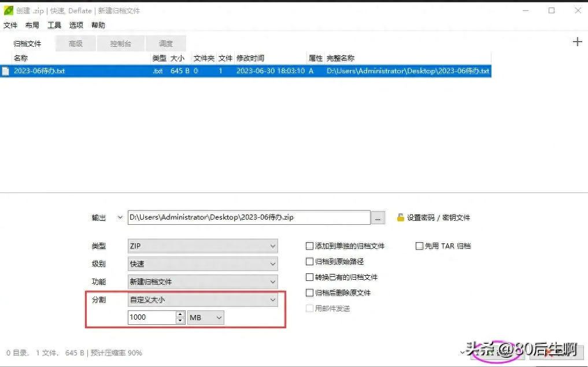Click the PeaZip app icon in title bar
Screen dimensions: 588x367
(x=8, y=10)
